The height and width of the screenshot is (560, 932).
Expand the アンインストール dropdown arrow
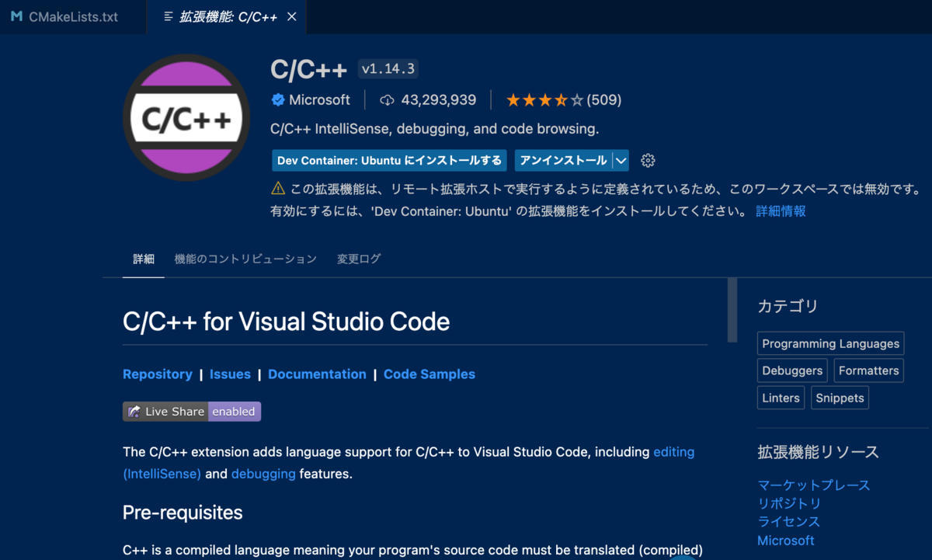point(621,161)
